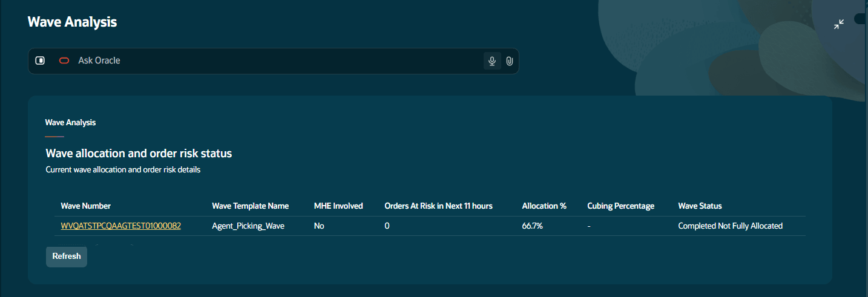Click the Wave Number column header
Screen dimensions: 868x297
pos(86,206)
